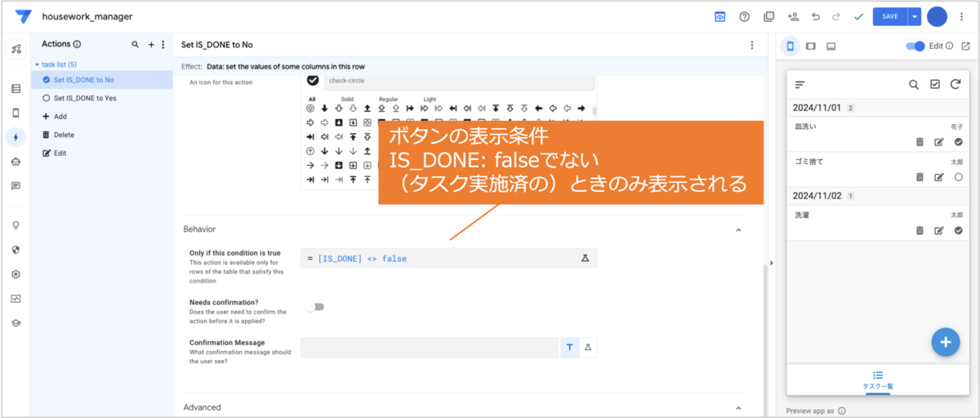The image size is (980, 418).
Task: Switch preview to tablet layout
Action: [811, 46]
